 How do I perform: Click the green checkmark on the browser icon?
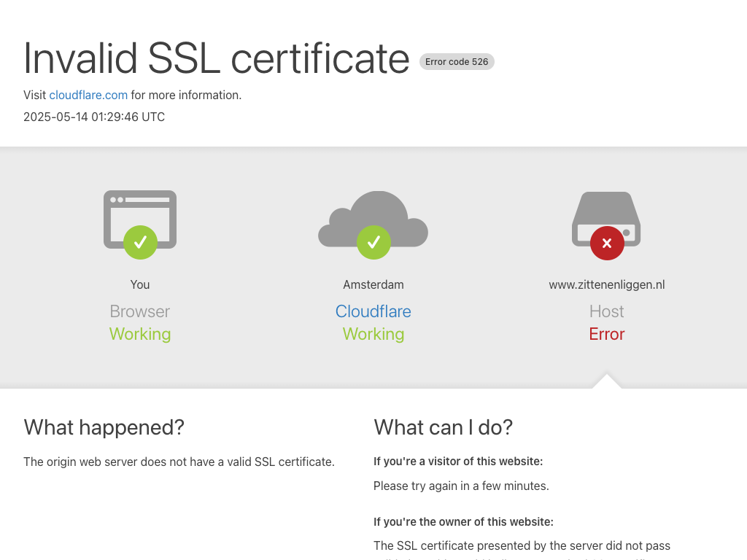(x=140, y=242)
